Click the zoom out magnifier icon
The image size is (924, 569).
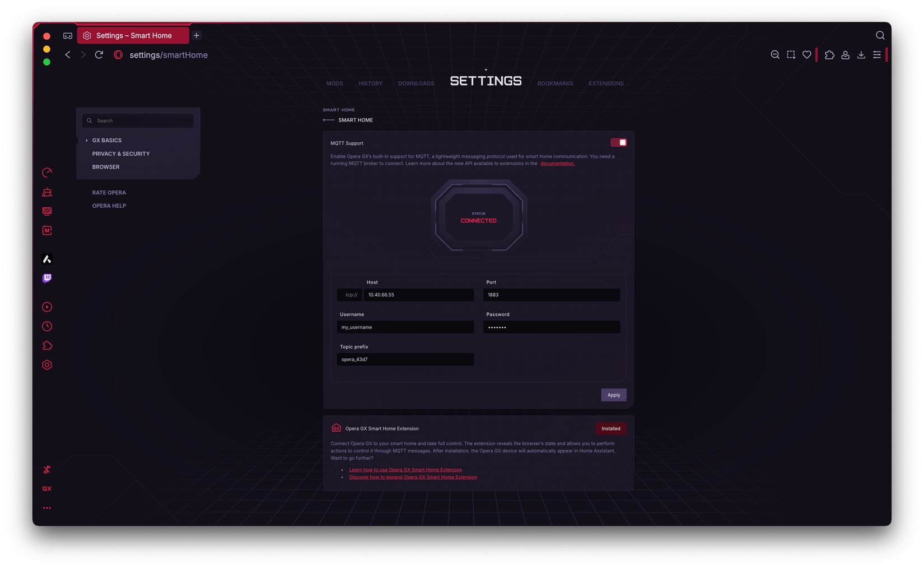(x=775, y=55)
